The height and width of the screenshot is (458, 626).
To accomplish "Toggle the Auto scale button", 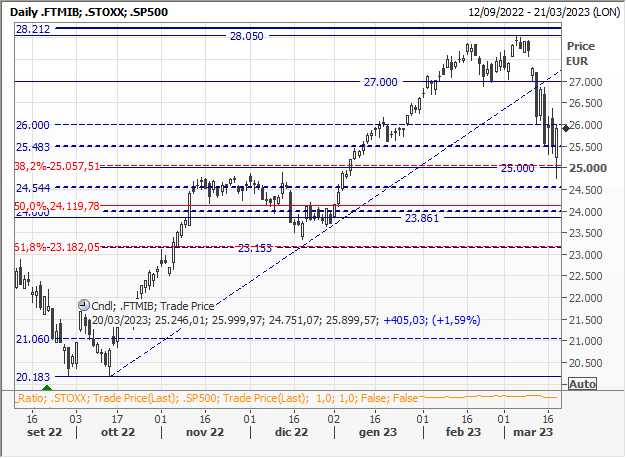I will point(581,384).
